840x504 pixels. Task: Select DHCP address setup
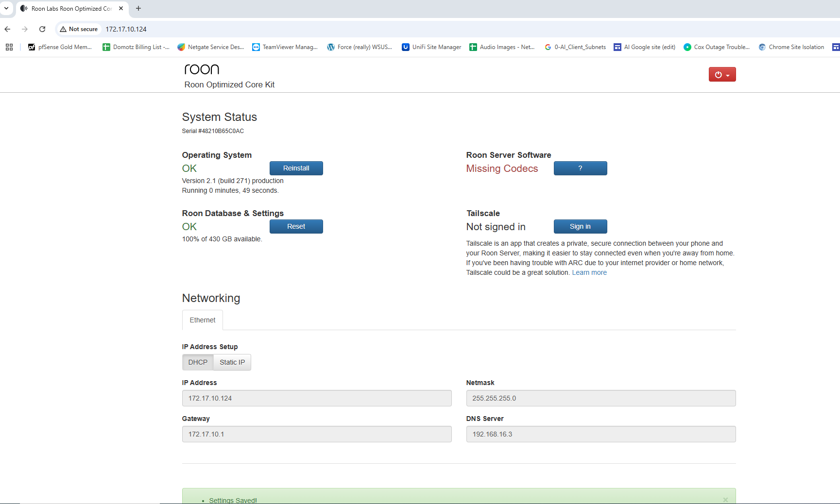[x=198, y=362]
